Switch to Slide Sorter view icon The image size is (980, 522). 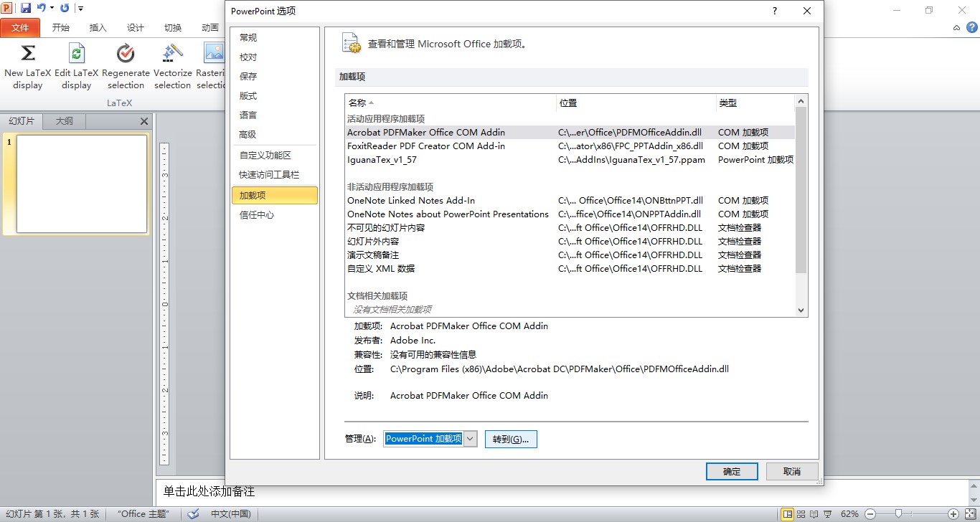[802, 513]
